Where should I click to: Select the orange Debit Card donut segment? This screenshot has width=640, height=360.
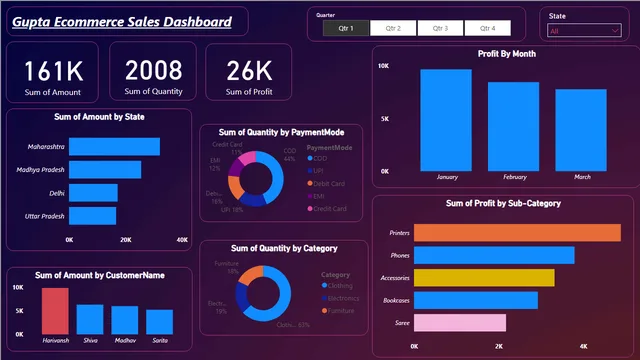tap(235, 187)
